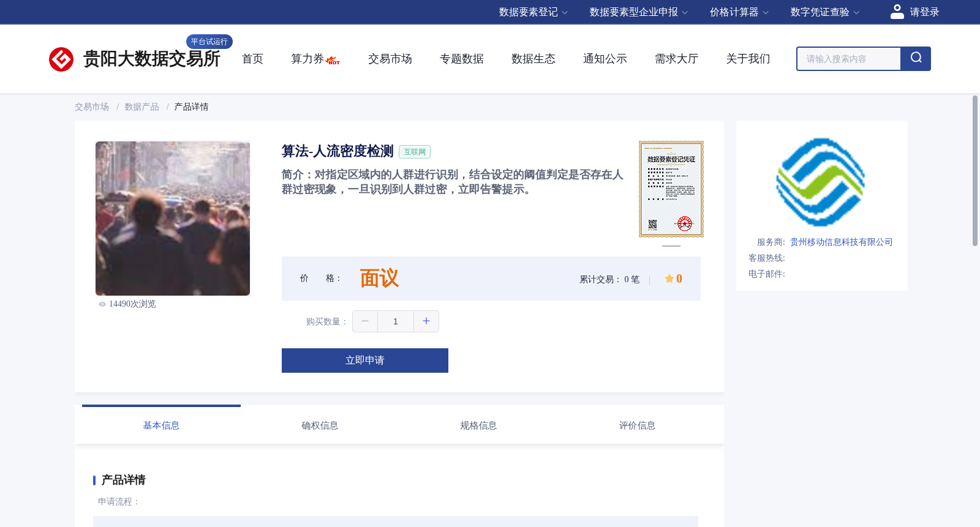Click the search magnifier button

[x=916, y=59]
